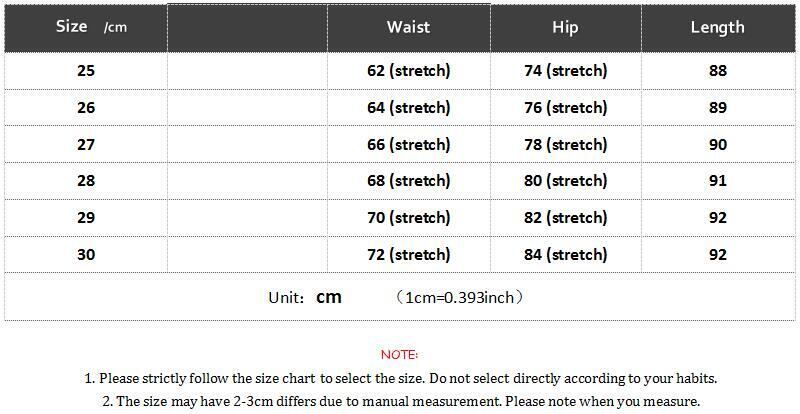Click the 62 (stretch) waist cell
The width and height of the screenshot is (800, 414).
point(408,71)
